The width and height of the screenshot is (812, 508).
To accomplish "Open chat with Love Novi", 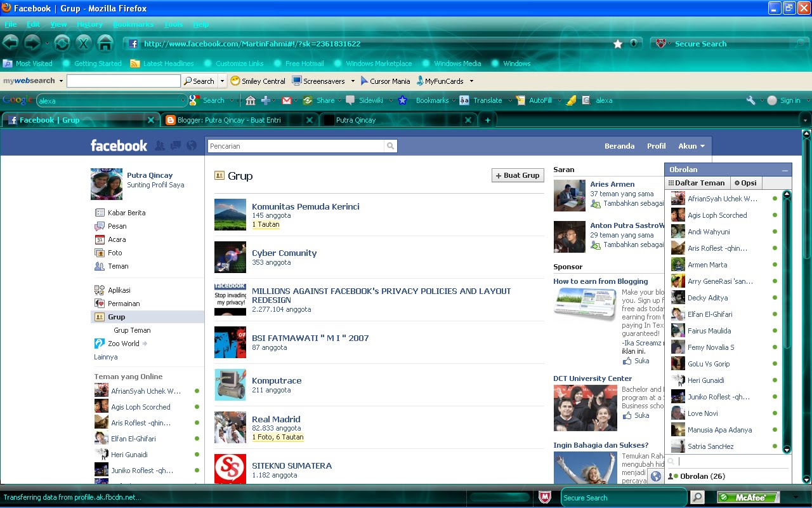I will 724,413.
